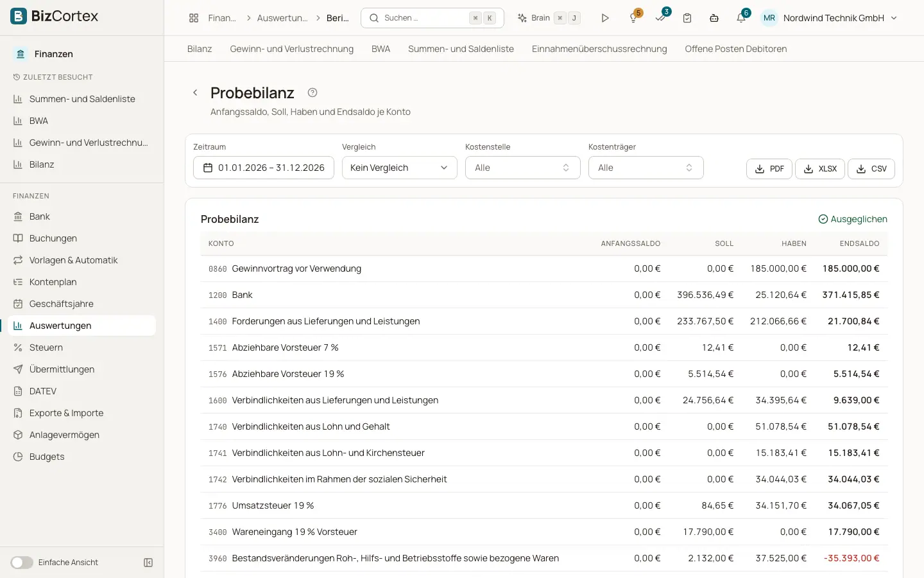
Task: Open the lightbulb tips icon with badge 5
Action: click(633, 18)
